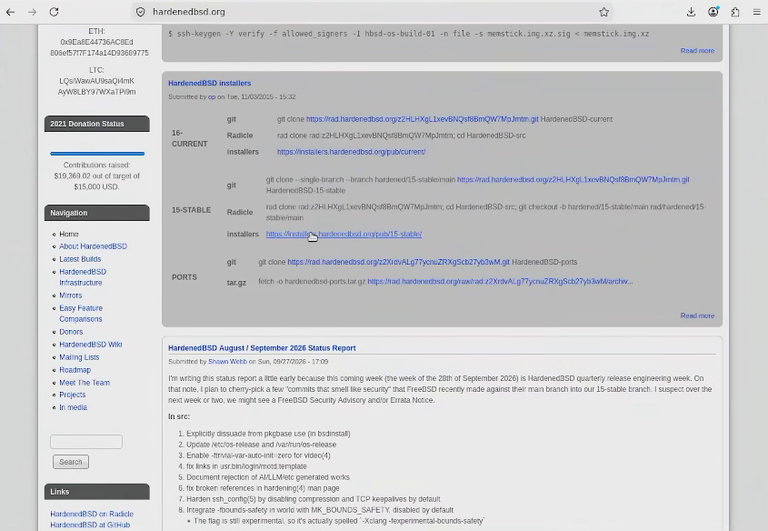
Task: Click Read more under ssh-keygen post
Action: pyautogui.click(x=697, y=50)
